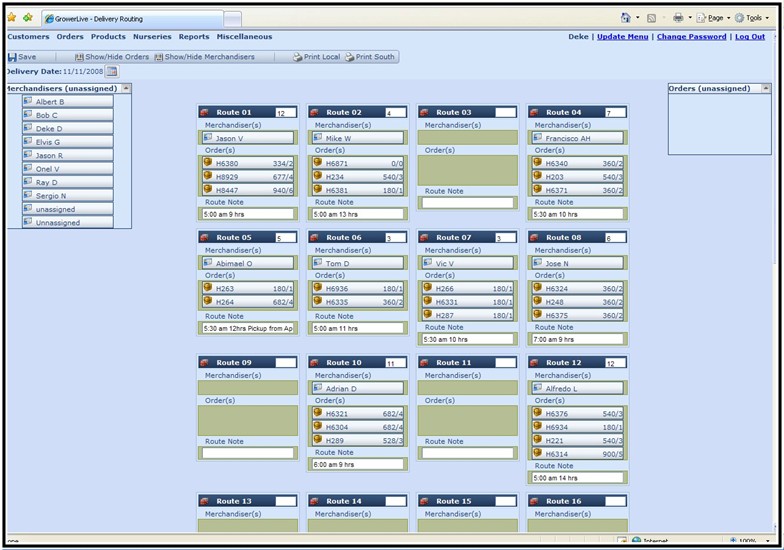The image size is (784, 550).
Task: Collapse the Orders (unassigned) panel
Action: click(x=765, y=88)
